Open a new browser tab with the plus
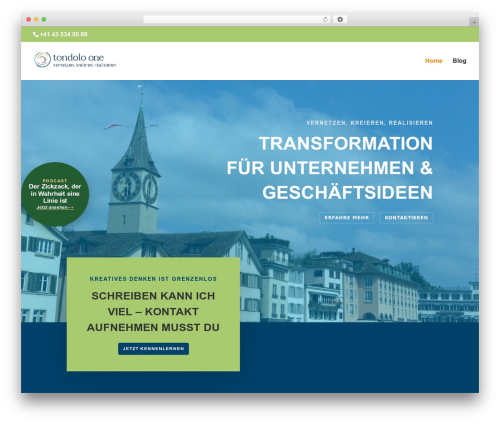This screenshot has width=500, height=423. tap(474, 22)
